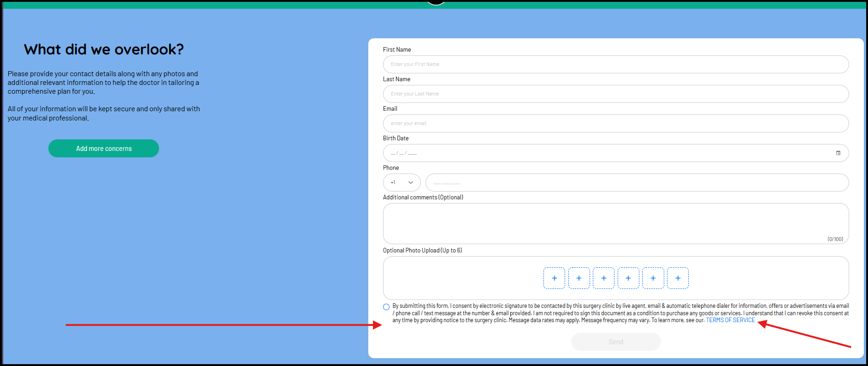
Task: Click the 'Please provide your contact details' paragraph
Action: 104,83
